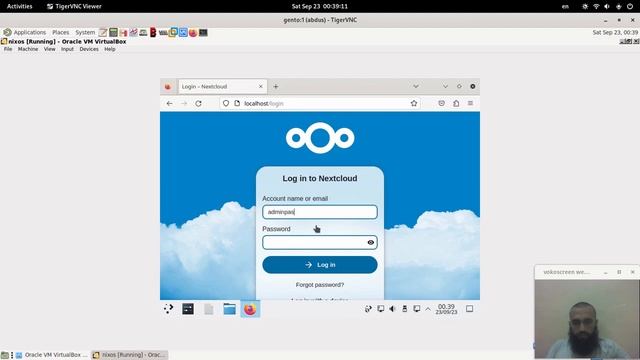Image resolution: width=640 pixels, height=360 pixels.
Task: Expand the list all tabs chevron
Action: click(416, 87)
